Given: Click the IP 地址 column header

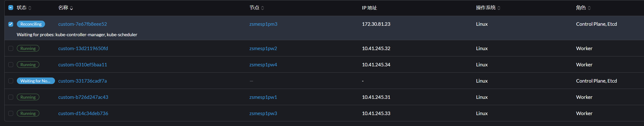Looking at the screenshot, I should tap(369, 8).
